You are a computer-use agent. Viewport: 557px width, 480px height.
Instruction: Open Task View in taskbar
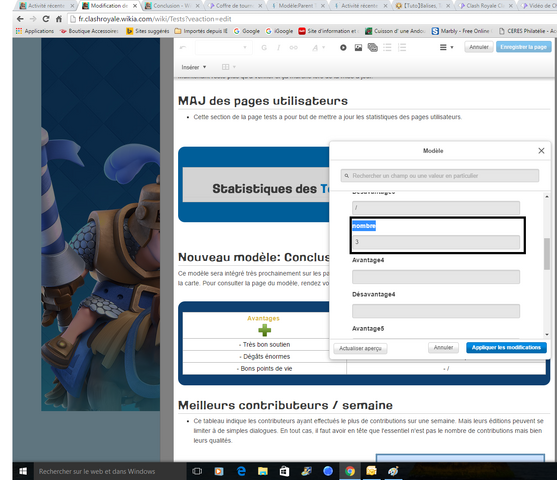197,471
